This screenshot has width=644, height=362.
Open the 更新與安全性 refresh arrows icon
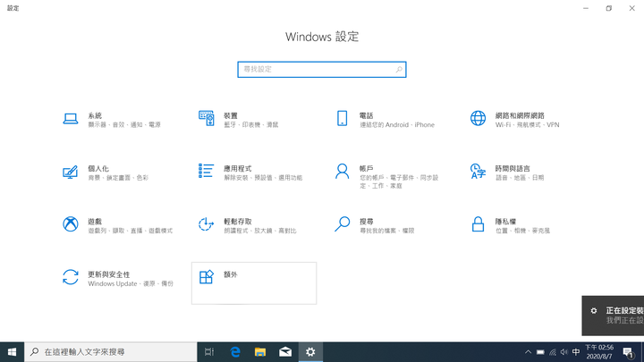coord(71,277)
